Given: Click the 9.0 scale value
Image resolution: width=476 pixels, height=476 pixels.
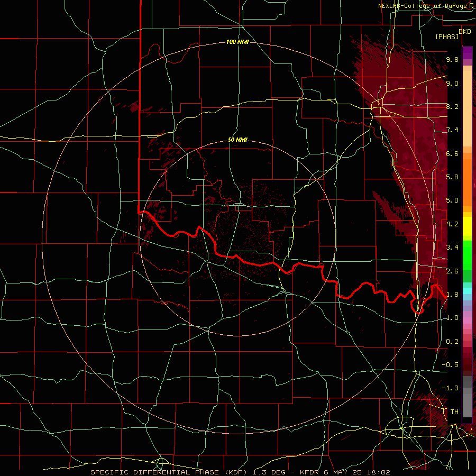Looking at the screenshot, I should (x=452, y=84).
